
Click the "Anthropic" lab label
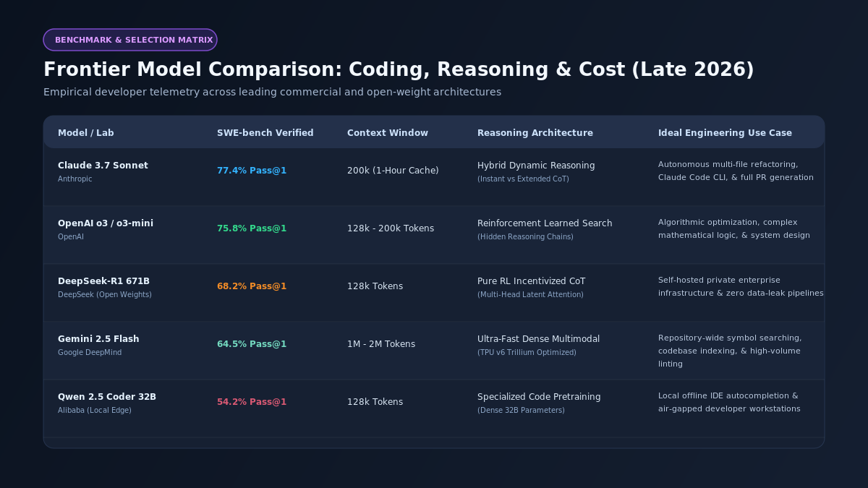tap(75, 179)
